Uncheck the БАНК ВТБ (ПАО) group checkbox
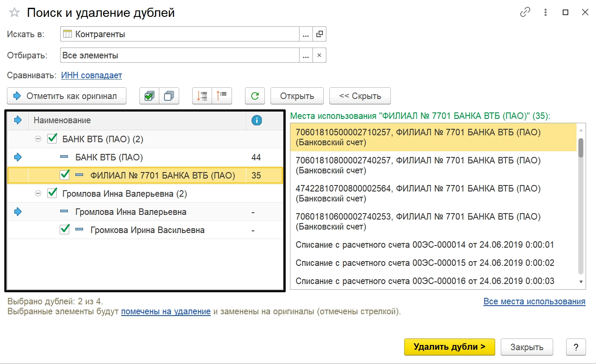596x364 pixels. (x=52, y=139)
